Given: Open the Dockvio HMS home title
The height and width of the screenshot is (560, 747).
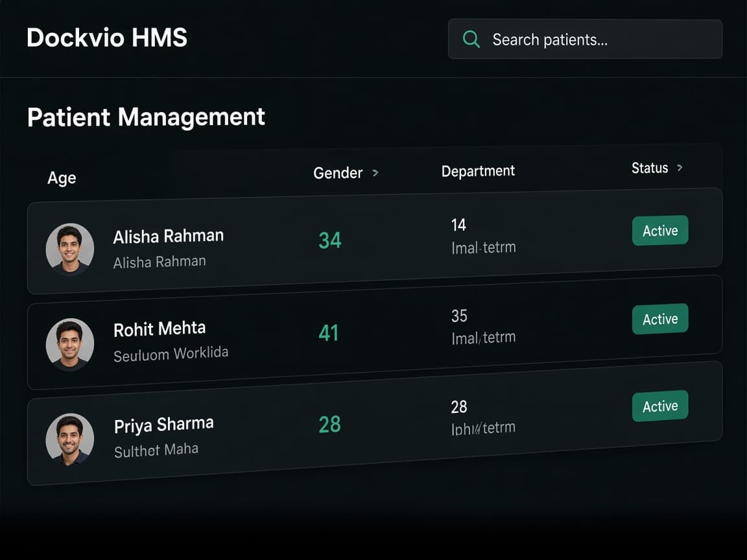Looking at the screenshot, I should coord(107,38).
